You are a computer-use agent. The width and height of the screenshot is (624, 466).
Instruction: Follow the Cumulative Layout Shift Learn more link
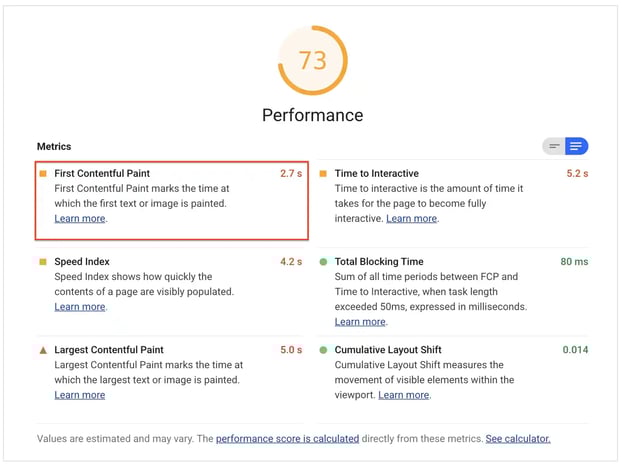[403, 395]
